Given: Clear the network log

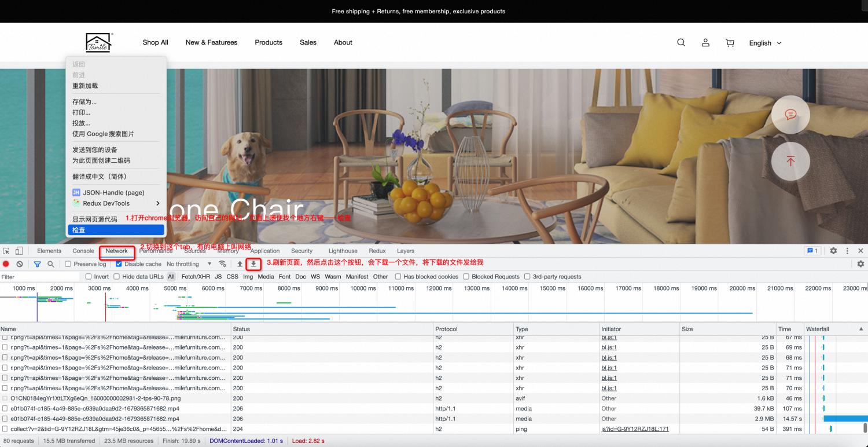Looking at the screenshot, I should pyautogui.click(x=20, y=264).
